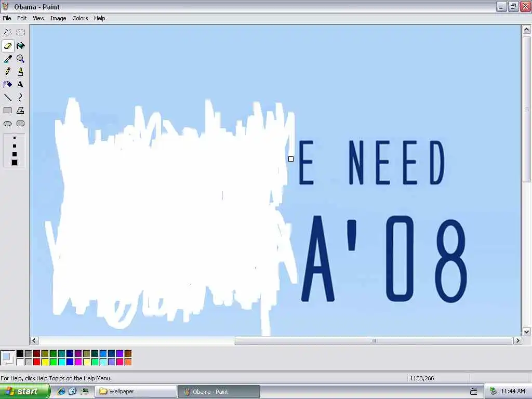Choose the black color swatch

20,354
